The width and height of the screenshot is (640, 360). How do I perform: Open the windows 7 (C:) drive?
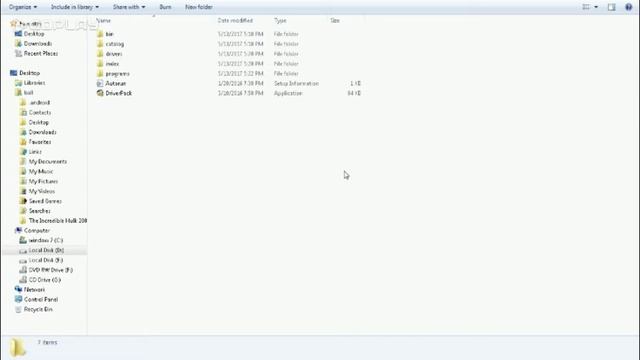46,240
